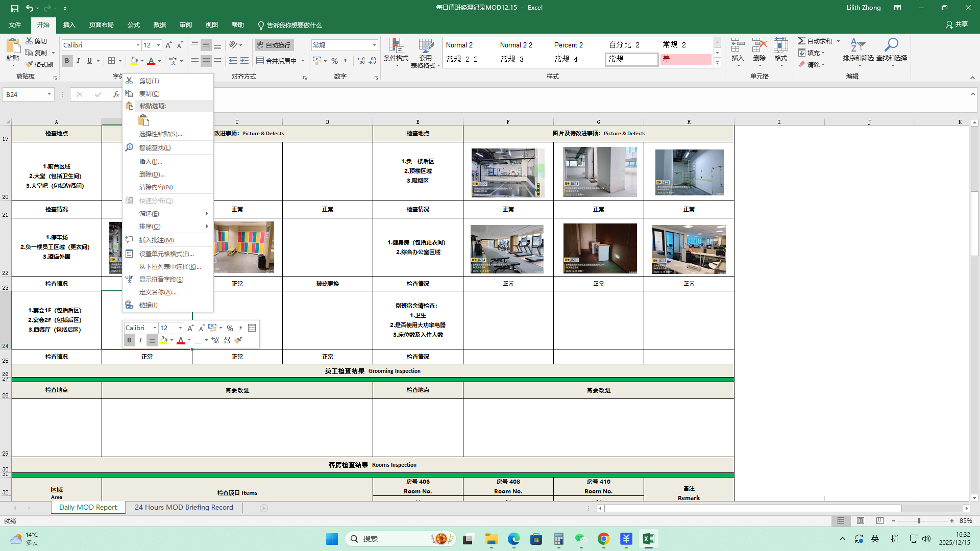Click the 共享 share button

coord(957,24)
